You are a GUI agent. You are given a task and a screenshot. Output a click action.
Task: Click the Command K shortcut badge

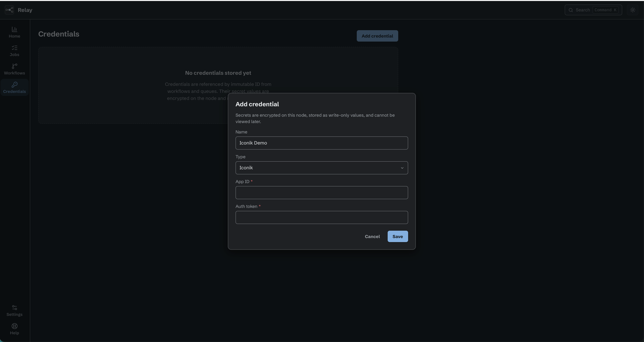[605, 10]
